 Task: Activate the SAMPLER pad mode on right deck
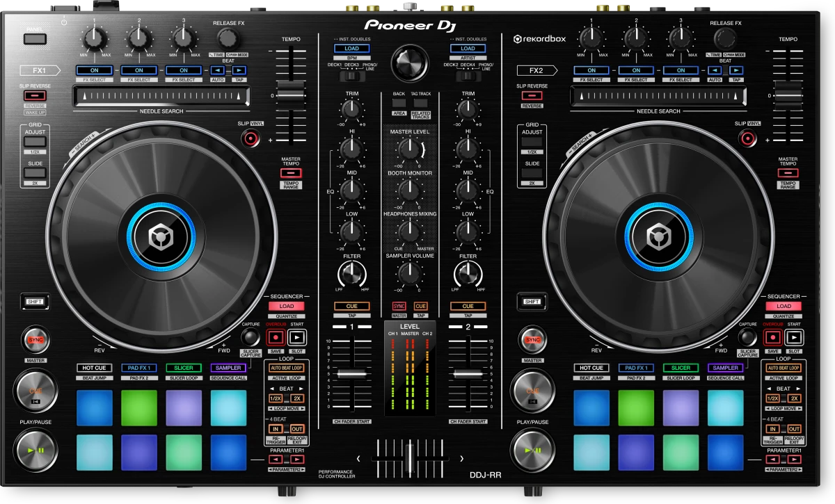(x=724, y=368)
